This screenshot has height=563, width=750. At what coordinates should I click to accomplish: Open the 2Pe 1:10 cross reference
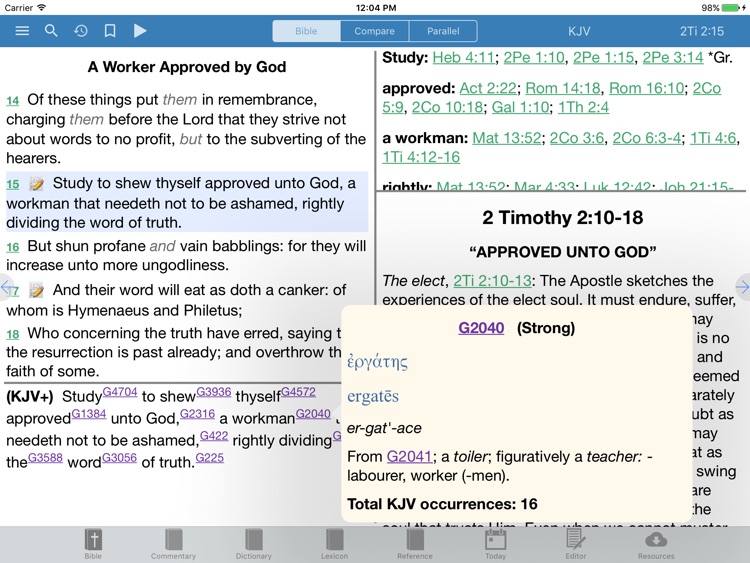coord(534,57)
